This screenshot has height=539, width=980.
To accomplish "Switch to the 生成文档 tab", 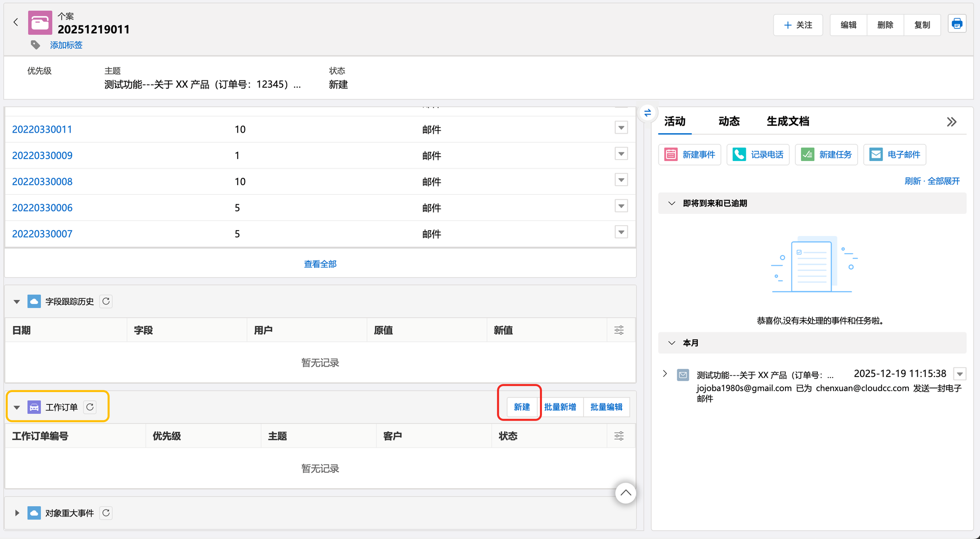I will coord(787,121).
